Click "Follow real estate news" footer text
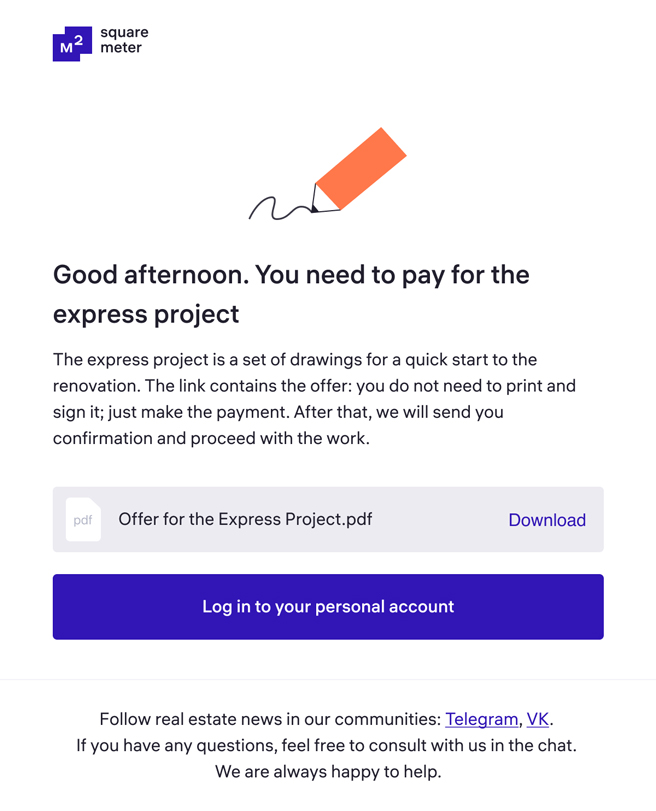The height and width of the screenshot is (811, 656). 270,719
